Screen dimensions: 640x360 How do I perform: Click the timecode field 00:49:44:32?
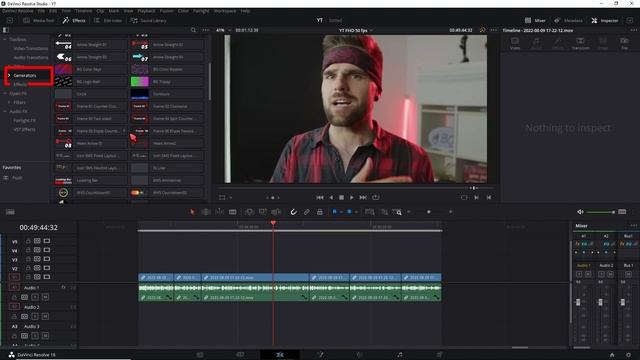click(x=38, y=227)
